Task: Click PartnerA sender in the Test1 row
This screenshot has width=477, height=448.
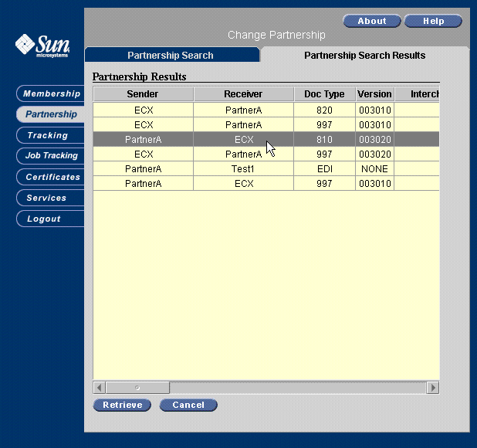Action: click(x=144, y=168)
